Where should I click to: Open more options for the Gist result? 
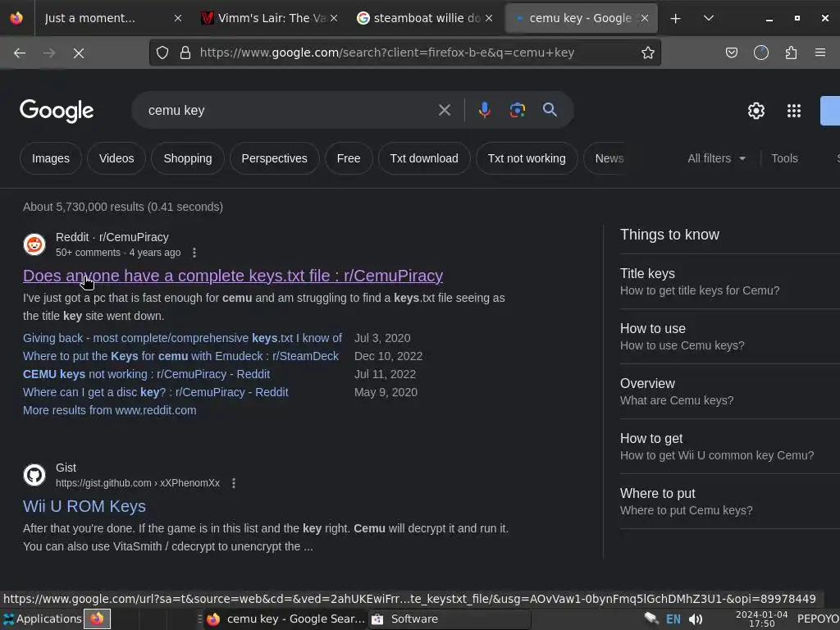click(234, 483)
